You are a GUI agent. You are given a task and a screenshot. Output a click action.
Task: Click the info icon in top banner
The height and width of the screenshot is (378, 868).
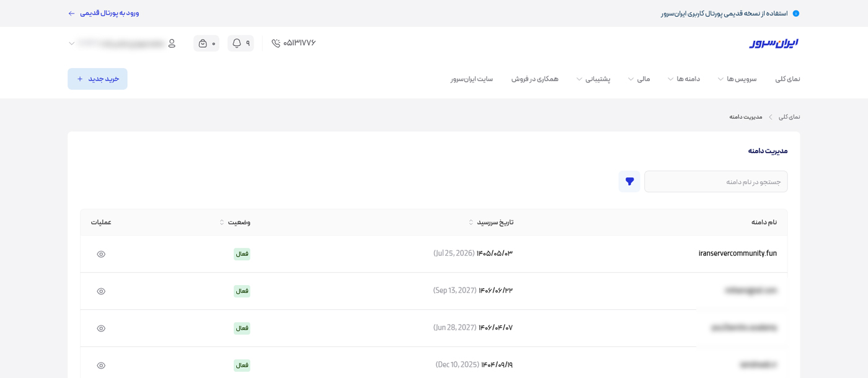[x=796, y=14]
